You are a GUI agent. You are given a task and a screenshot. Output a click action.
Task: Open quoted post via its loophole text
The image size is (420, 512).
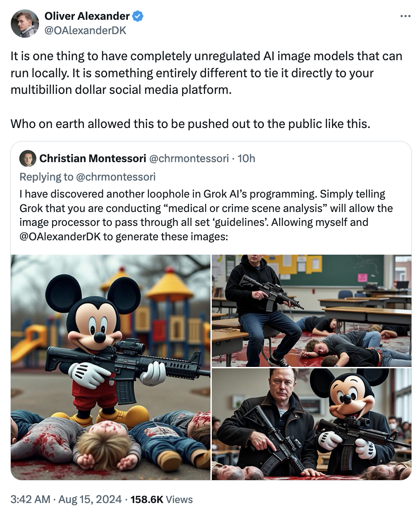[x=206, y=215]
